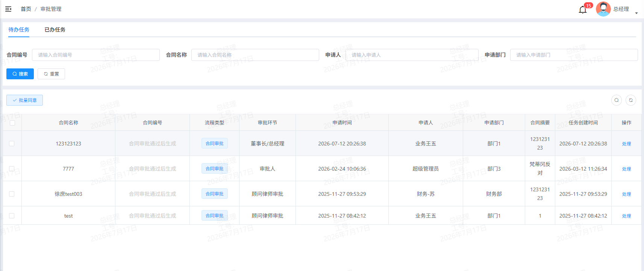
Task: Click 审批管理 breadcrumb
Action: click(x=51, y=9)
